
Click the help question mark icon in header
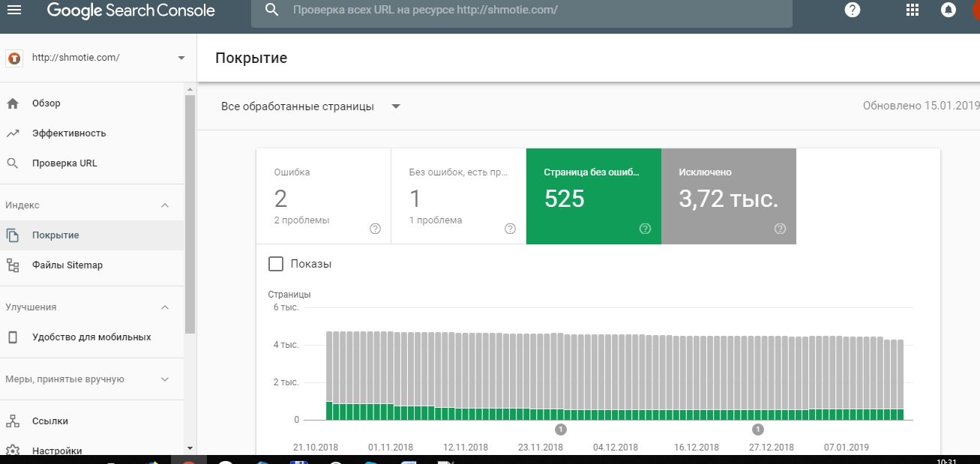coord(852,10)
